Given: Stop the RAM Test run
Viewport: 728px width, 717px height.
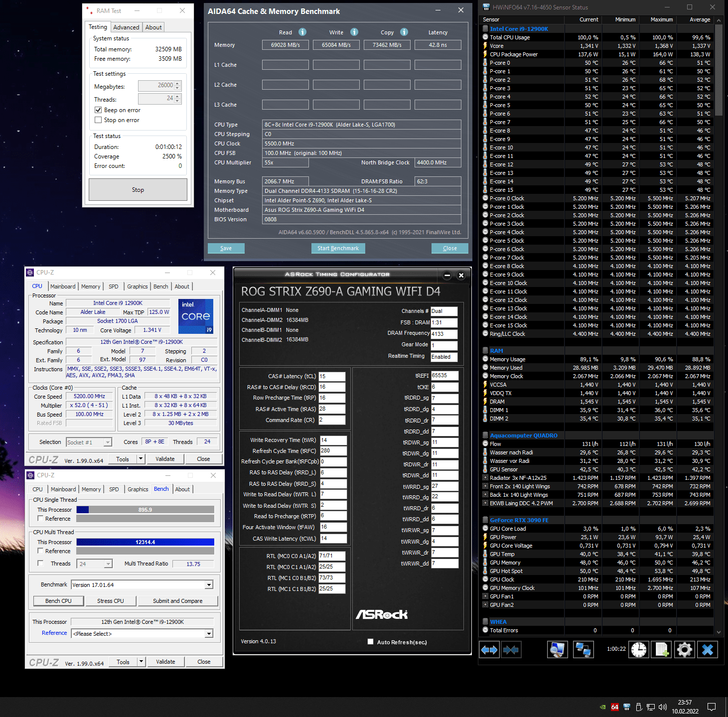Looking at the screenshot, I should click(x=138, y=190).
